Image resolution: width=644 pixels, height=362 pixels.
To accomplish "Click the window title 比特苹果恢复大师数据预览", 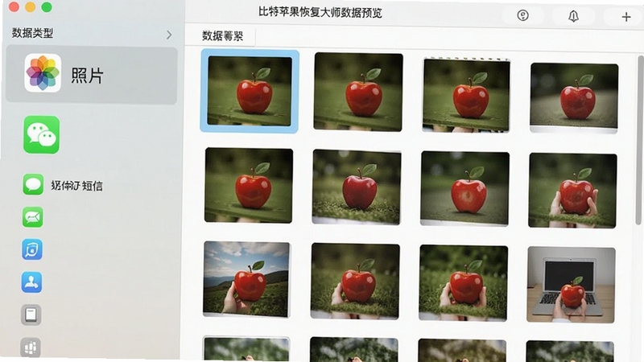I will [320, 13].
